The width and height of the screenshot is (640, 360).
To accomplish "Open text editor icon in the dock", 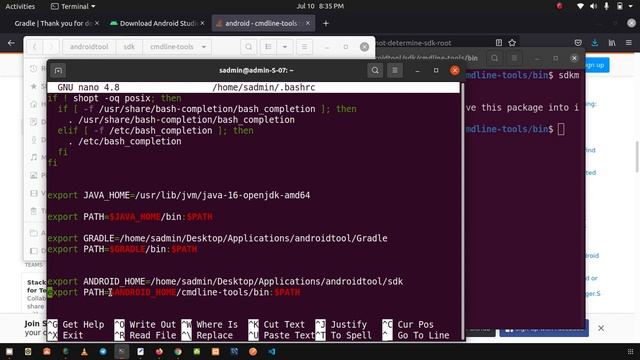I will pyautogui.click(x=140, y=351).
